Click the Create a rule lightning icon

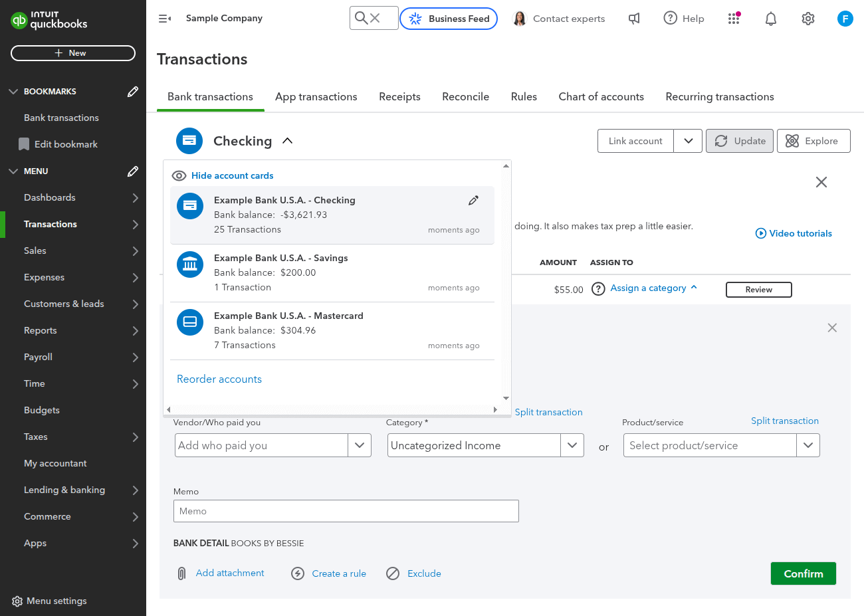(x=298, y=573)
